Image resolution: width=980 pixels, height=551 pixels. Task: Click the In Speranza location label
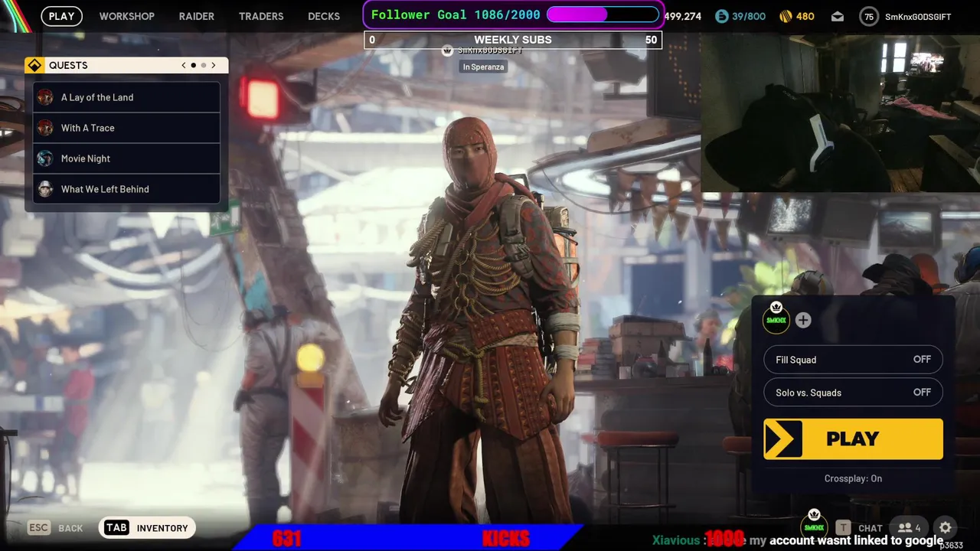coord(483,67)
